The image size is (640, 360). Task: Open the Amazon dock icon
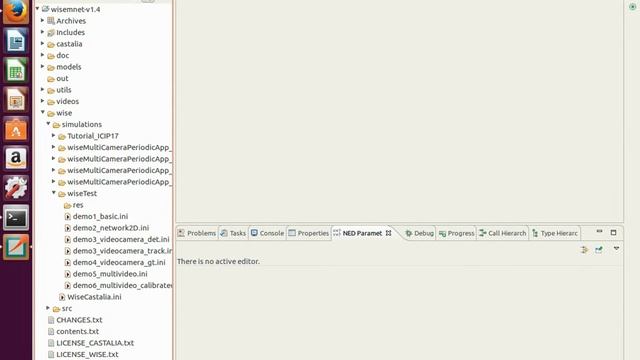[x=16, y=158]
